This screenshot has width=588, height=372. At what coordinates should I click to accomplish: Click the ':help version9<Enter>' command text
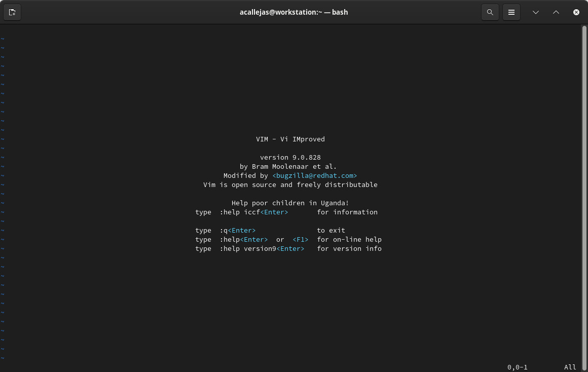pos(262,249)
